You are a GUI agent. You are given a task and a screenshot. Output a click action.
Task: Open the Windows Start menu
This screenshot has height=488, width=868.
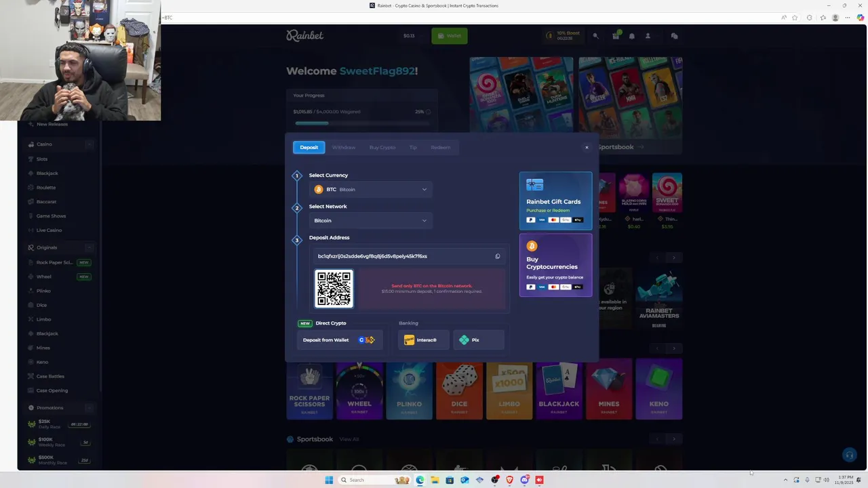point(329,480)
